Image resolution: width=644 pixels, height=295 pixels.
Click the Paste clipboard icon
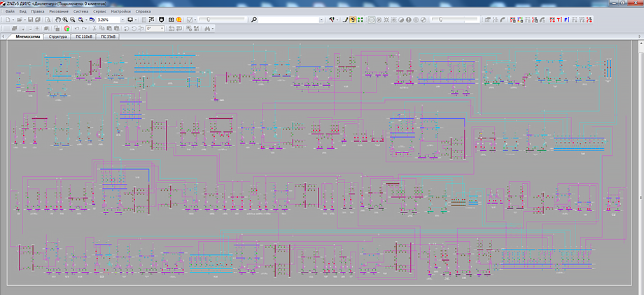click(x=109, y=28)
